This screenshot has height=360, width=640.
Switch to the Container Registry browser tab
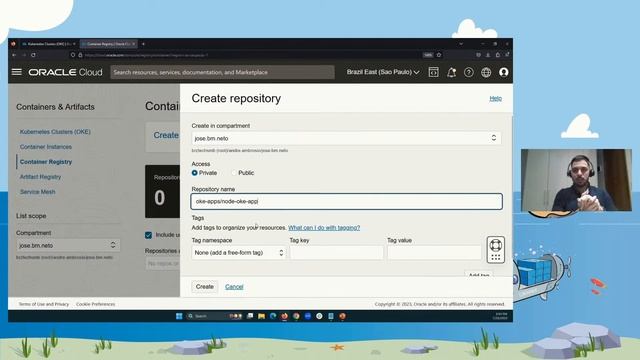[109, 44]
